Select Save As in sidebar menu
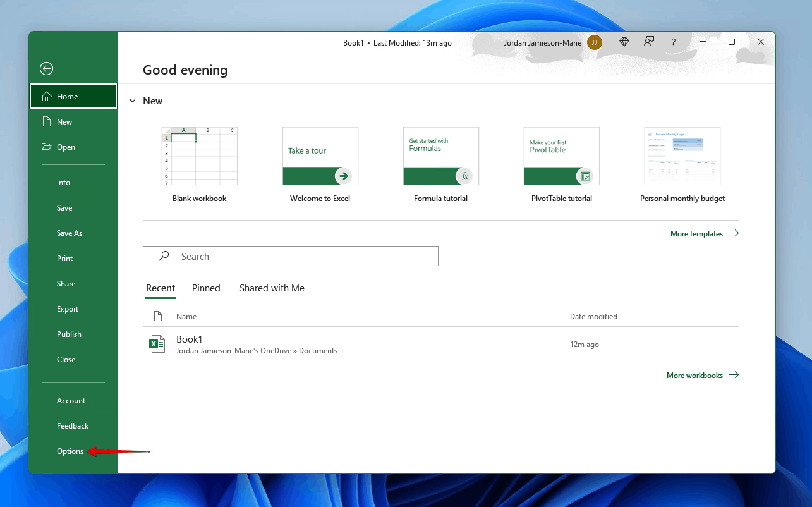Image resolution: width=812 pixels, height=507 pixels. click(x=70, y=233)
